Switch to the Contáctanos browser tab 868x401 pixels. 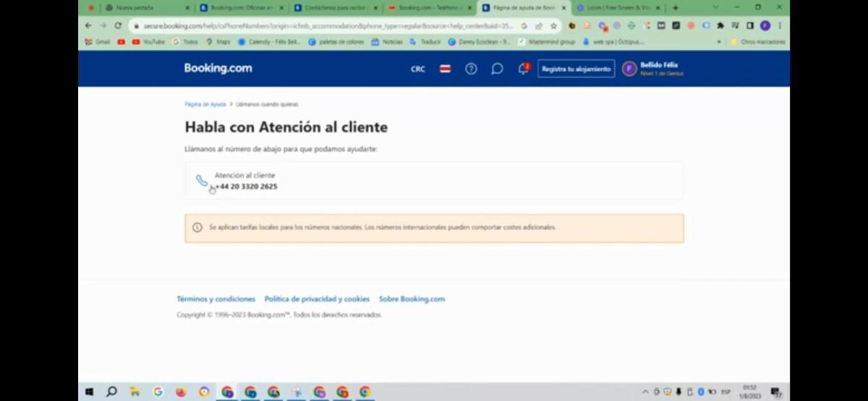[335, 8]
